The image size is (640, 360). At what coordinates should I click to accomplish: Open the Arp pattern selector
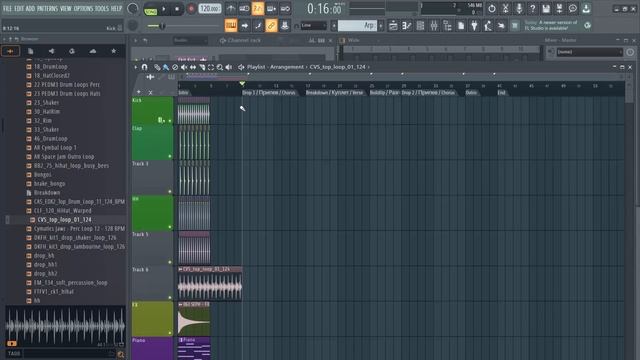pos(357,26)
